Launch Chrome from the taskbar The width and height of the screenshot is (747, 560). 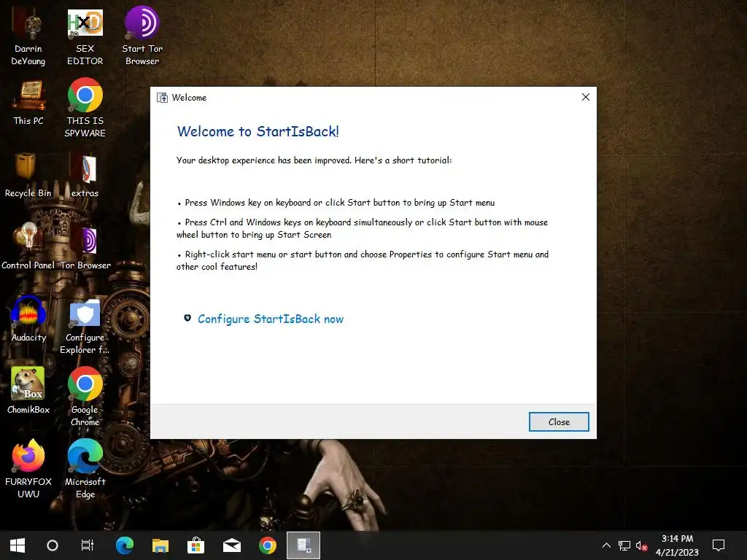pos(268,545)
